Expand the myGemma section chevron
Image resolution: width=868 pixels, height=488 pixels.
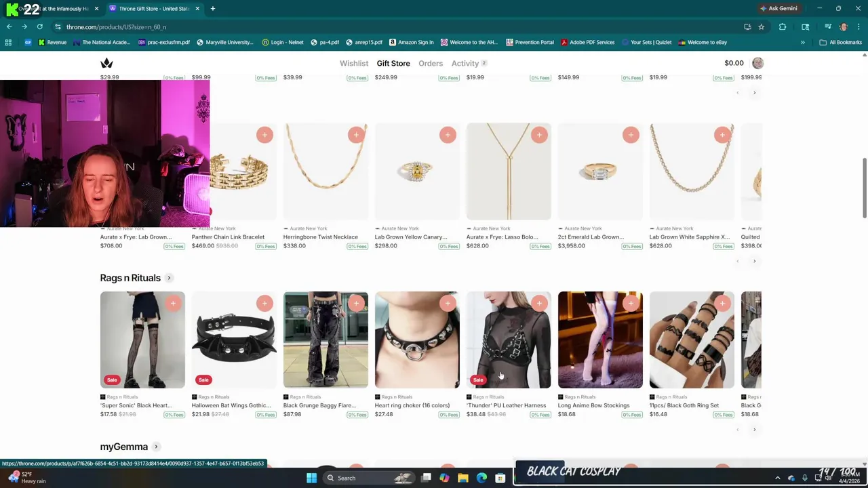[156, 447]
